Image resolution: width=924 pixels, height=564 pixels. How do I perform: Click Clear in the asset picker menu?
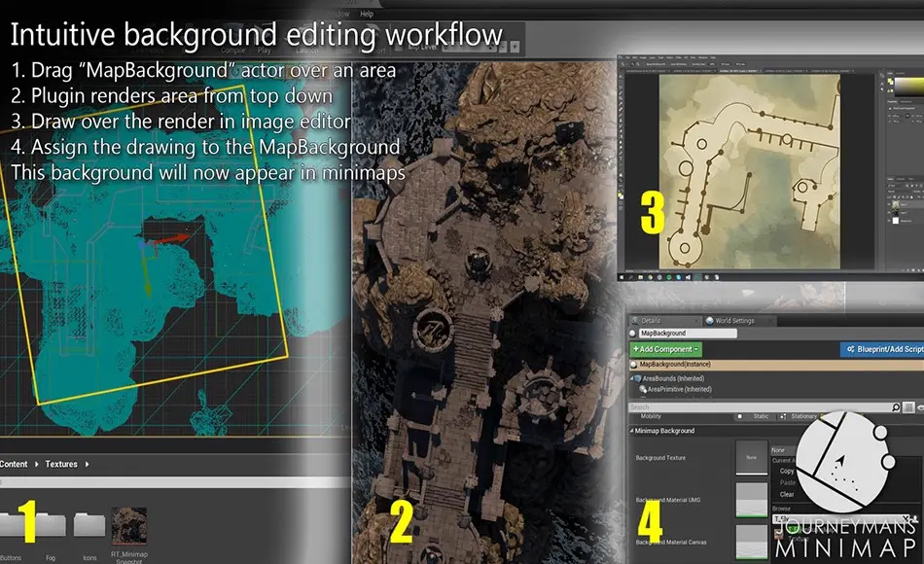[x=787, y=494]
